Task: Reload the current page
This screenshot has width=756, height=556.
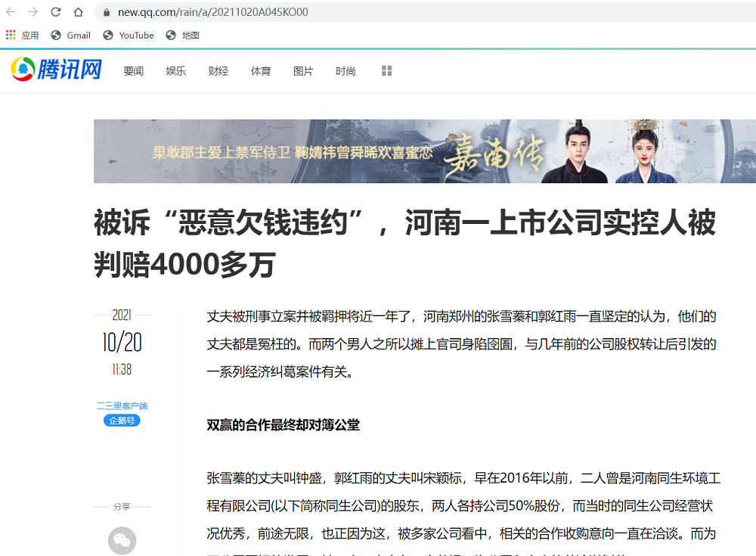Action: click(x=56, y=12)
